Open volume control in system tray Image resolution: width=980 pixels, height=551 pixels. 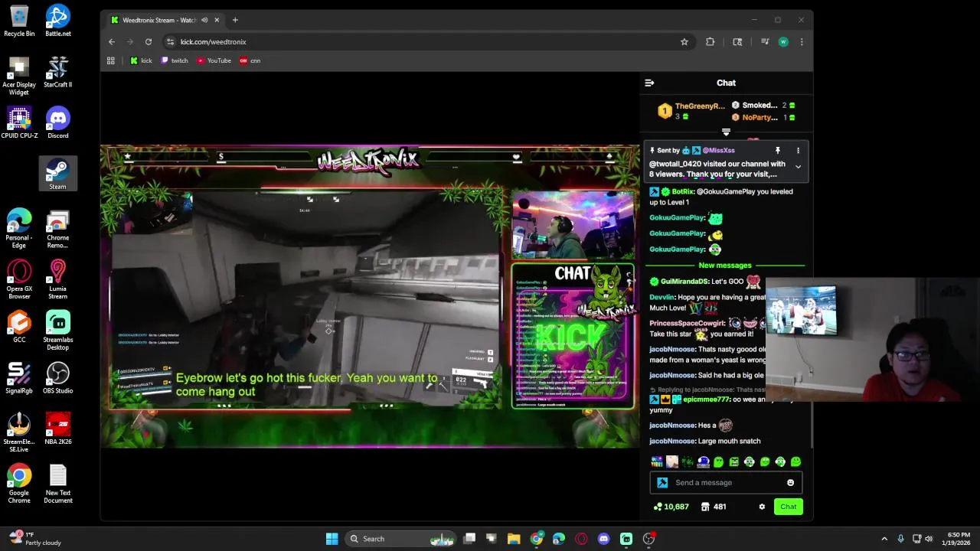click(x=929, y=539)
